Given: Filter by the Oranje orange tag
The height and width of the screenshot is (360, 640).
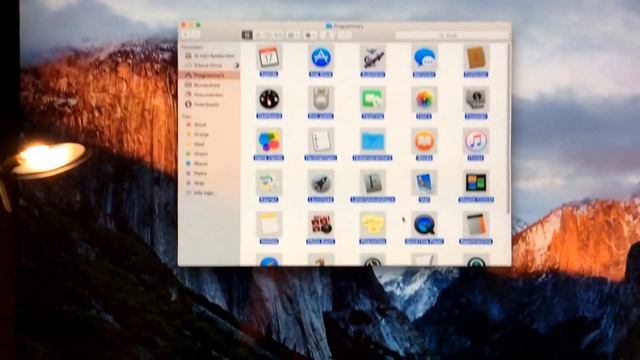Looking at the screenshot, I should (210, 134).
